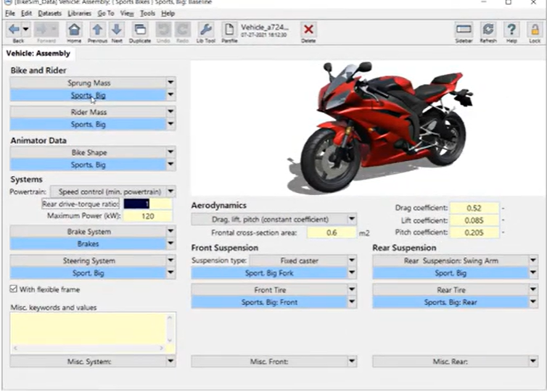This screenshot has width=547, height=392.
Task: Edit the Frontal cross-section area field
Action: pyautogui.click(x=332, y=233)
